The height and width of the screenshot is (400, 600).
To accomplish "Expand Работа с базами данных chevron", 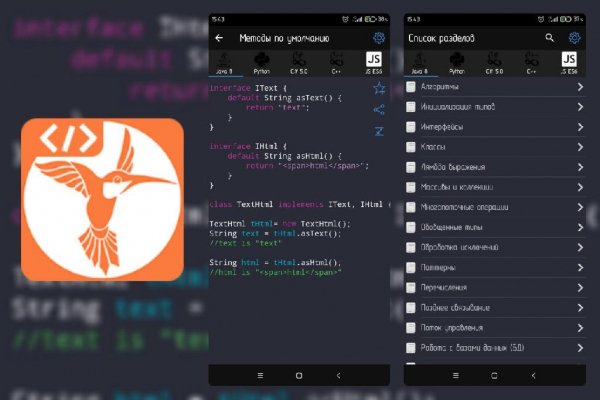I will coord(580,348).
